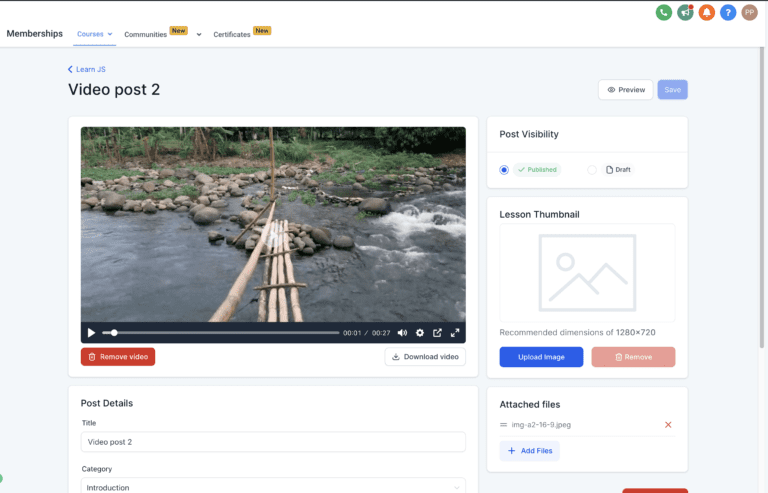Click the back arrow next to Learn JS
Viewport: 768px width, 493px height.
(x=70, y=70)
